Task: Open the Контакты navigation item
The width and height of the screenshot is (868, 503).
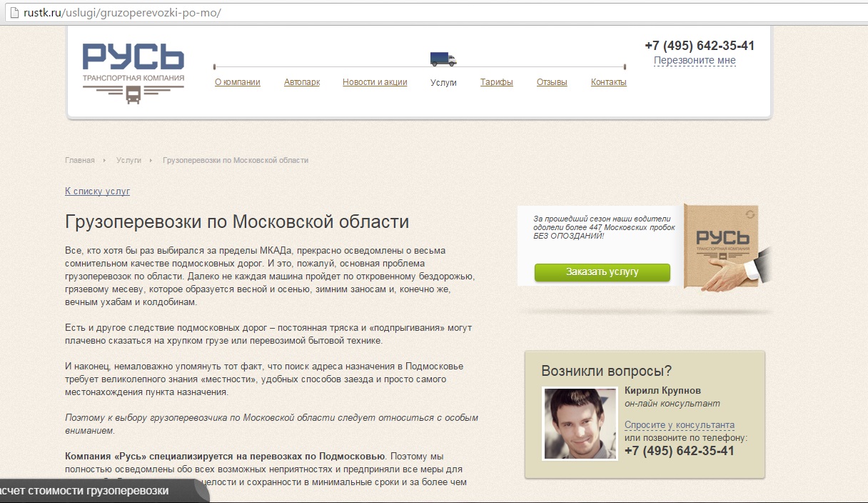Action: [608, 81]
